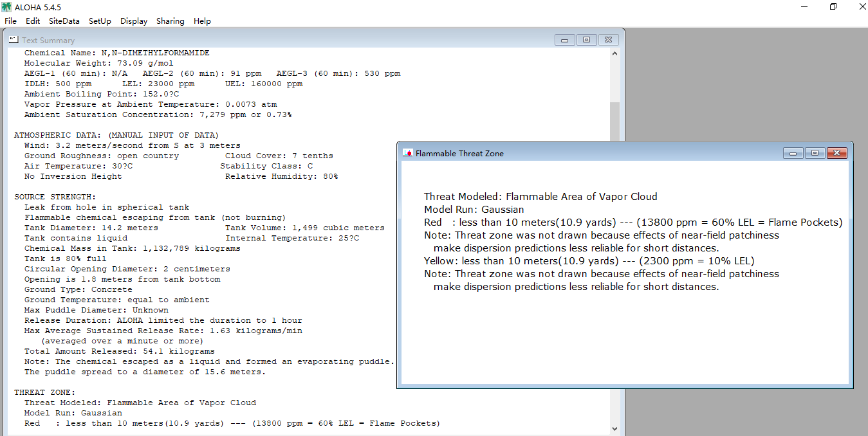The image size is (868, 436).
Task: Minimize the ALOHA main window
Action: [x=804, y=6]
